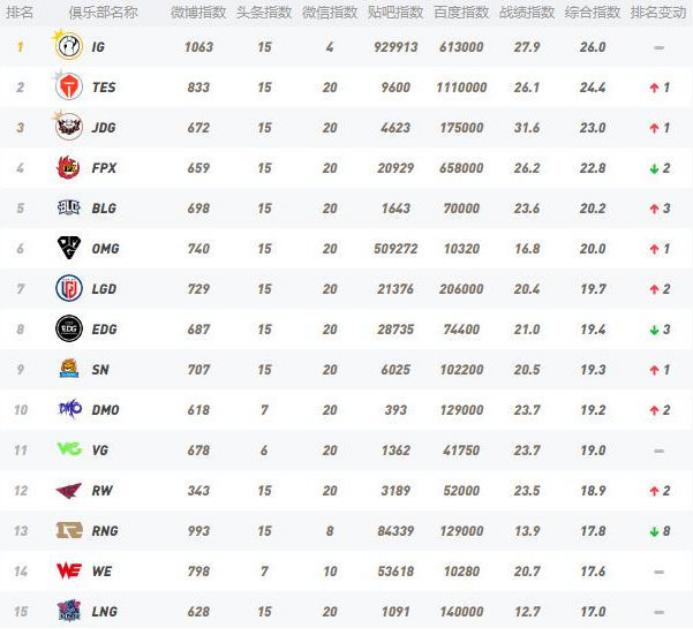Select the WE team logo
Image resolution: width=693 pixels, height=629 pixels.
tap(69, 571)
